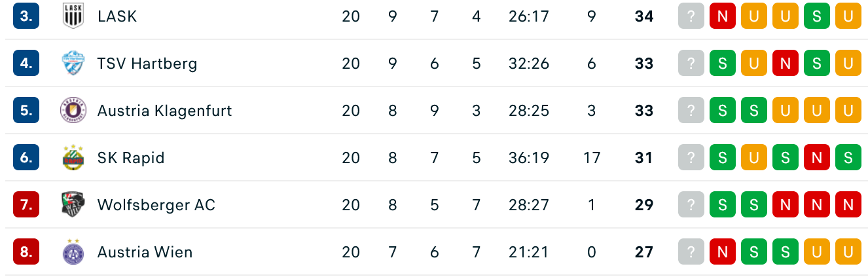Click the red N form badge for Austria Wien

coord(723,252)
